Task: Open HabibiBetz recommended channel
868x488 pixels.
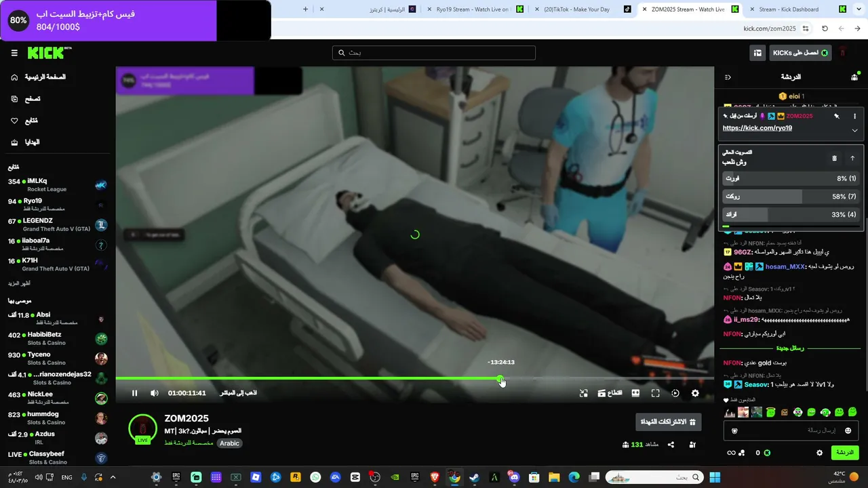Action: (x=58, y=339)
